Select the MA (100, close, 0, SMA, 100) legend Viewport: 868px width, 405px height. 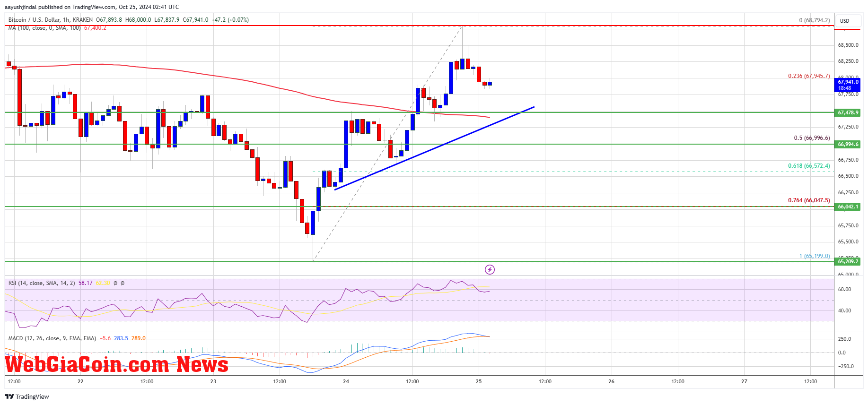pos(44,28)
